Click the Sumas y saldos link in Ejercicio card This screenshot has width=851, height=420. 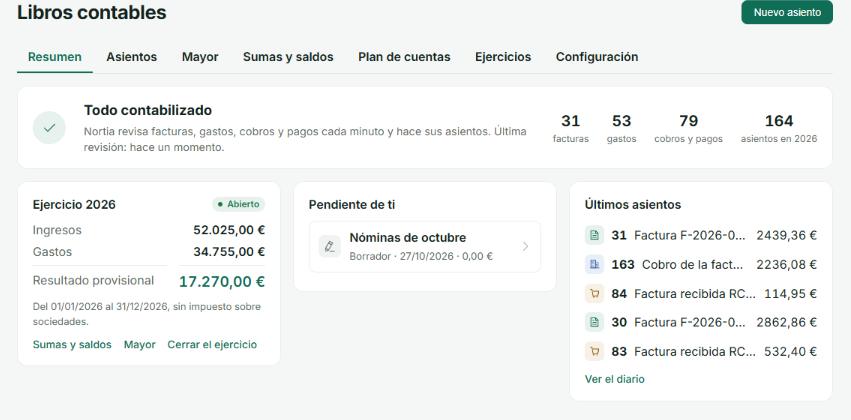pos(72,345)
